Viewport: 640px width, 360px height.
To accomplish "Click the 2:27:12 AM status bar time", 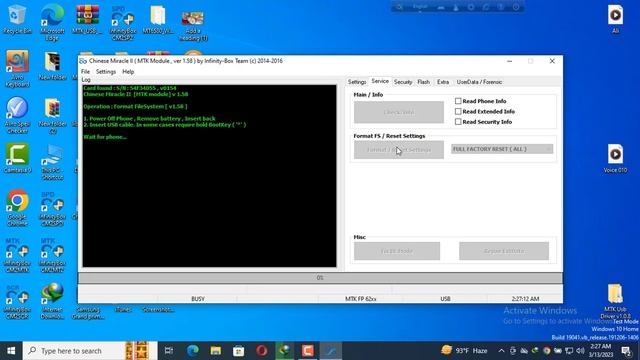I will tap(525, 299).
